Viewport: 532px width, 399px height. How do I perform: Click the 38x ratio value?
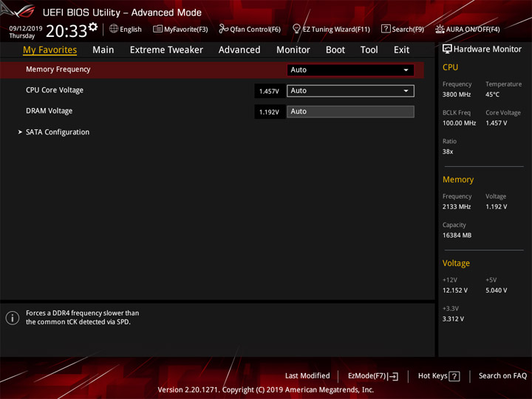click(448, 151)
